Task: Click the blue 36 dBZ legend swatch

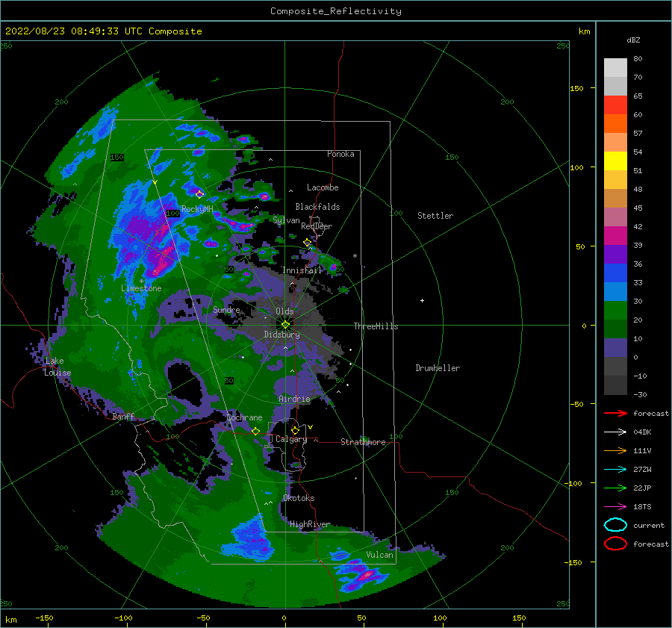Action: pos(615,273)
